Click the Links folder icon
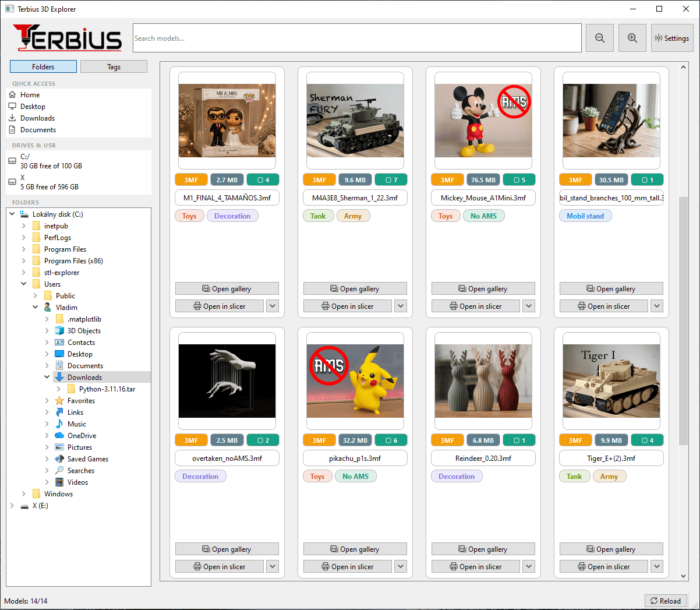The height and width of the screenshot is (610, 700). (59, 412)
